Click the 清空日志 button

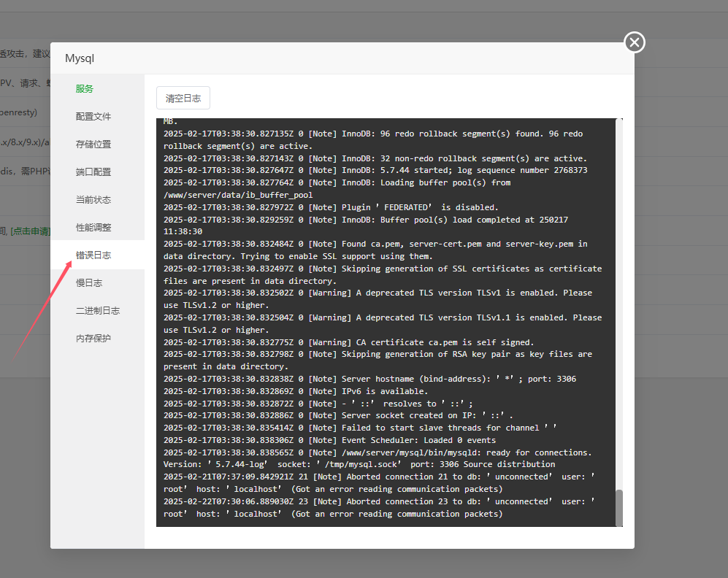(183, 98)
